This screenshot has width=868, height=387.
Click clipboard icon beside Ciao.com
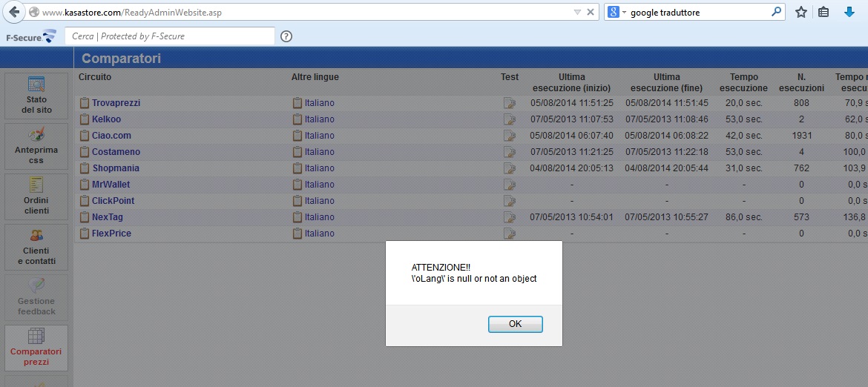pyautogui.click(x=84, y=136)
